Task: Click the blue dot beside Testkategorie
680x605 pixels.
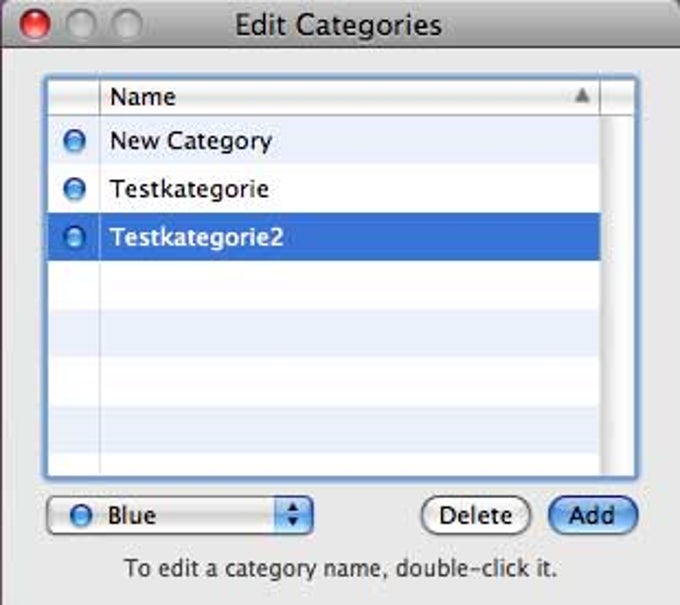Action: (74, 189)
